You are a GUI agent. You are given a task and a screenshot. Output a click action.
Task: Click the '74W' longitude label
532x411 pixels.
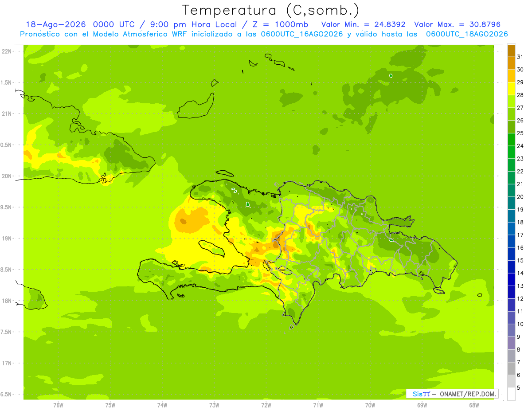(x=162, y=405)
